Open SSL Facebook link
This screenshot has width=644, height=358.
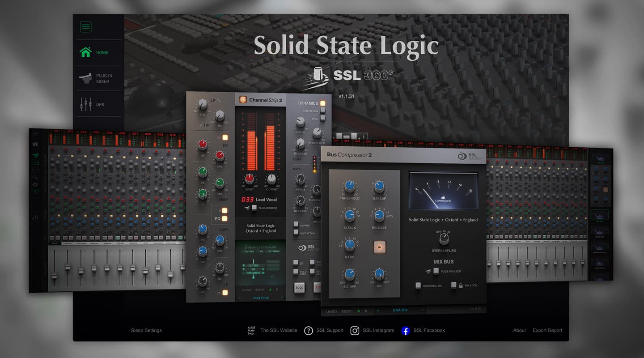pyautogui.click(x=429, y=330)
